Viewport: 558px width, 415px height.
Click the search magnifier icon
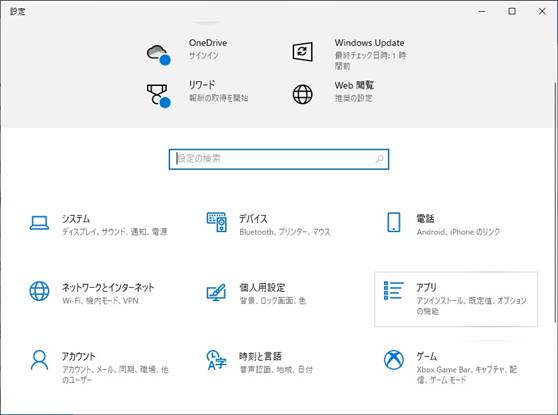tap(380, 159)
